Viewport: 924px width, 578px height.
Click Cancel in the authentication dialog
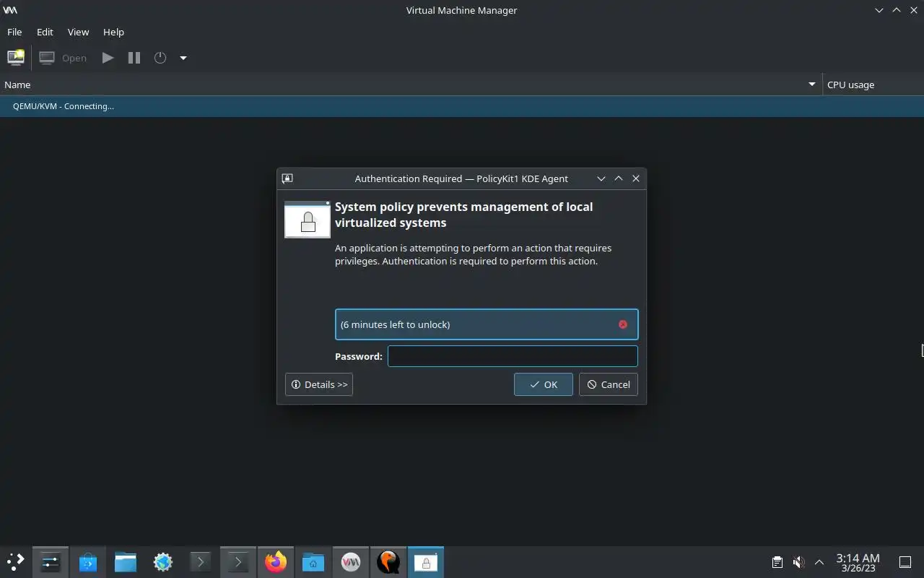(x=609, y=384)
